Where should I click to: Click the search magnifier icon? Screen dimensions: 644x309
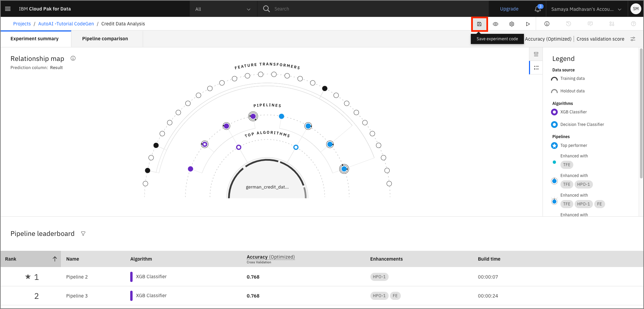(267, 9)
